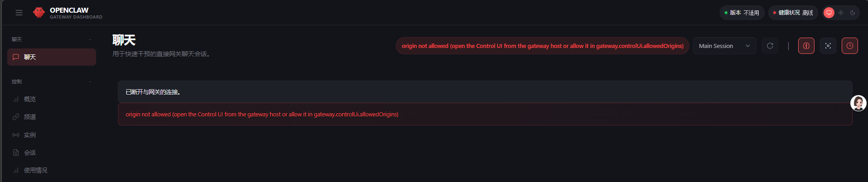
Task: Toggle the clock icon button
Action: click(849, 46)
